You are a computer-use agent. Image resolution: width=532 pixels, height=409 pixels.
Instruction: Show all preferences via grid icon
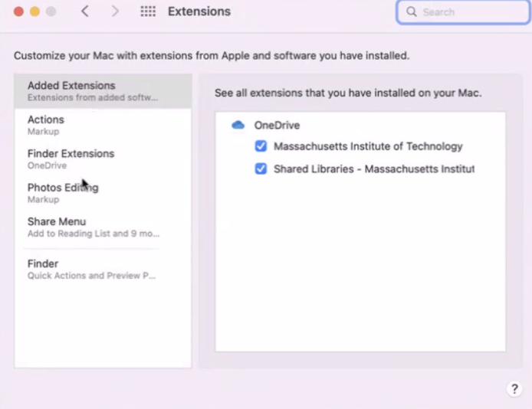pos(148,11)
